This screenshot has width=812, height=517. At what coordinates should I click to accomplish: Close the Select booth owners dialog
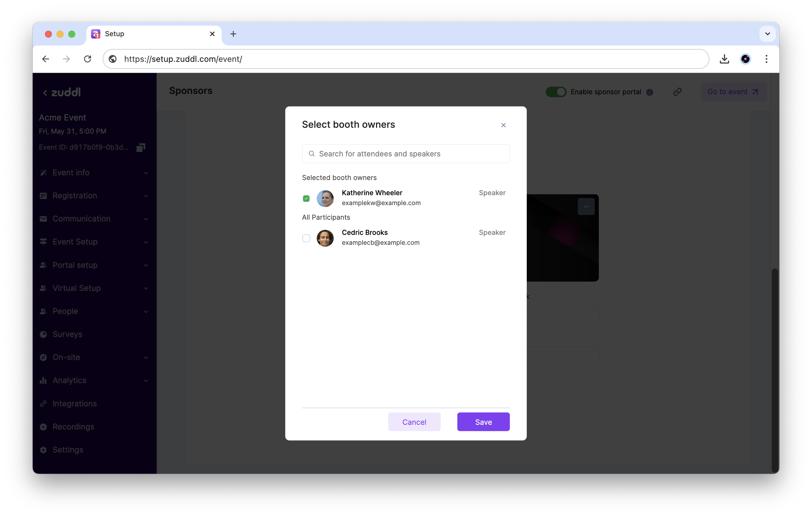point(503,125)
